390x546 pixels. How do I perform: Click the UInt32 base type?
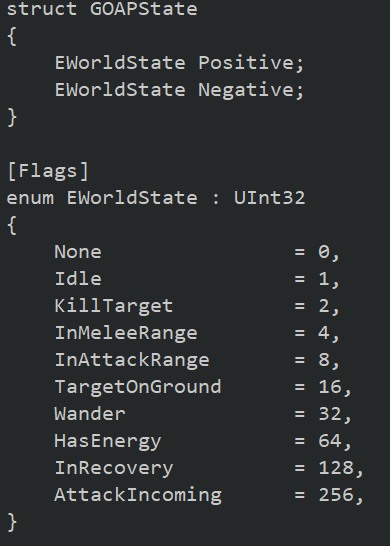(x=269, y=198)
